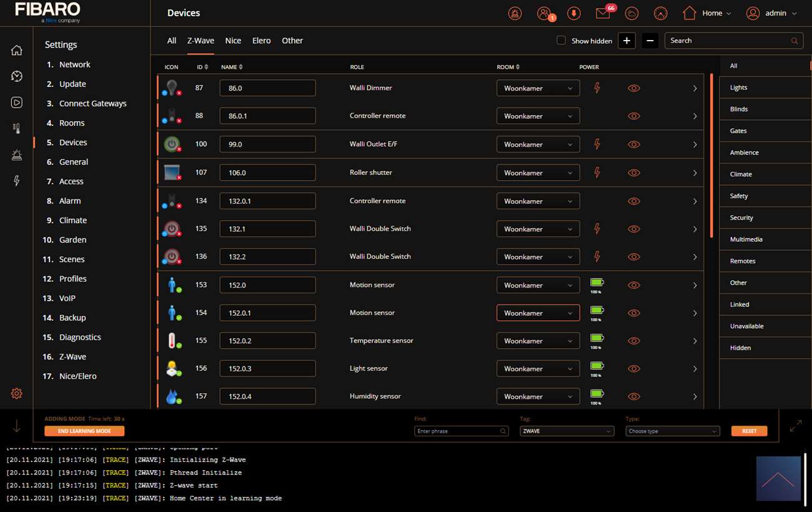Click the END LEARNING MODE button
This screenshot has height=512, width=812.
point(84,431)
